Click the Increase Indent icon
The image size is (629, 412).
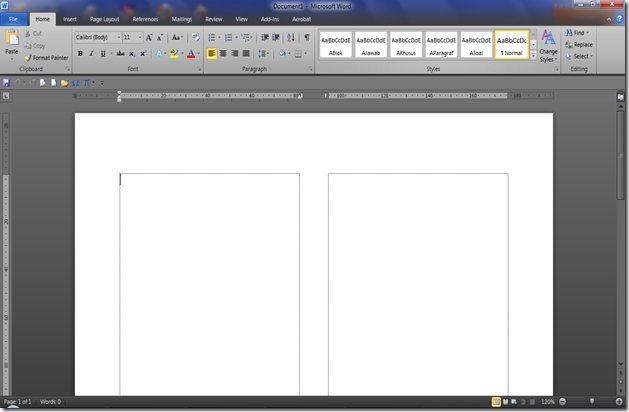click(x=276, y=37)
